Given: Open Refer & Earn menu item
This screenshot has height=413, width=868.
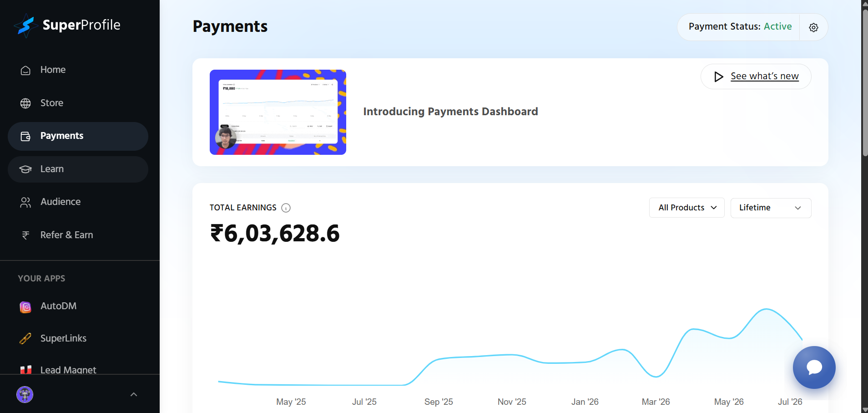Looking at the screenshot, I should (x=78, y=235).
